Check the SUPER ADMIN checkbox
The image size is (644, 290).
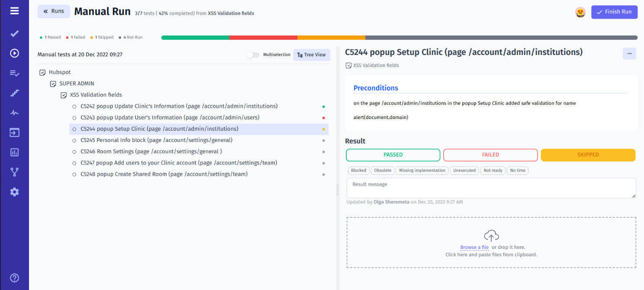pos(53,83)
